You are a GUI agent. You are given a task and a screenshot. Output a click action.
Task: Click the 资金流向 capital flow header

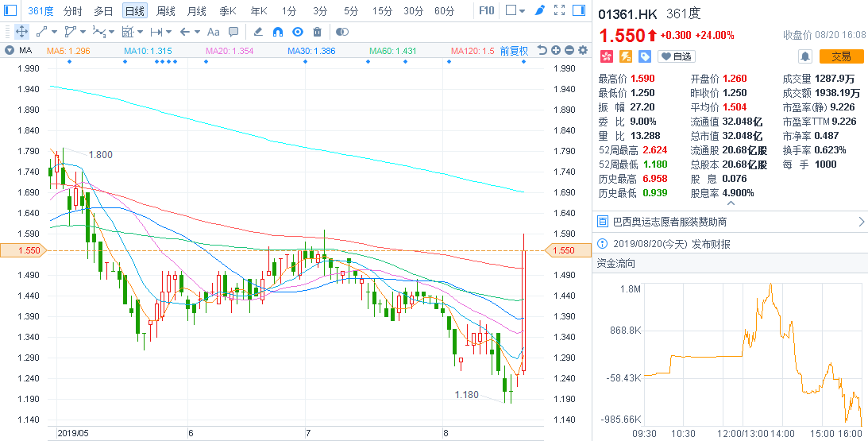(615, 264)
